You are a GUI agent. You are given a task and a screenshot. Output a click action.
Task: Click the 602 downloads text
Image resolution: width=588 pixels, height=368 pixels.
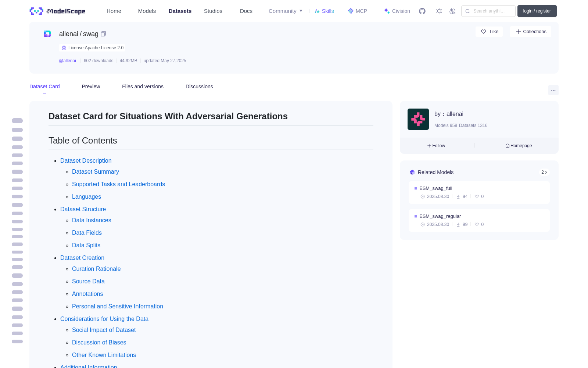[98, 61]
